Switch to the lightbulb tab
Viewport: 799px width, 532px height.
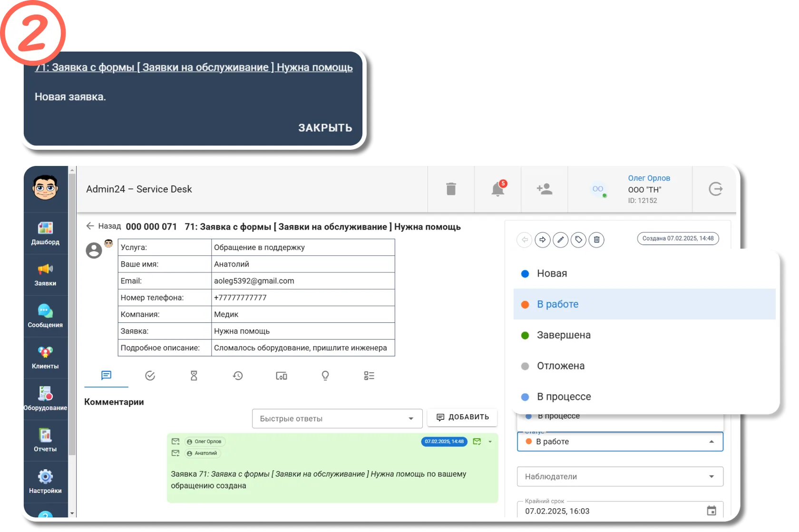[x=325, y=376]
